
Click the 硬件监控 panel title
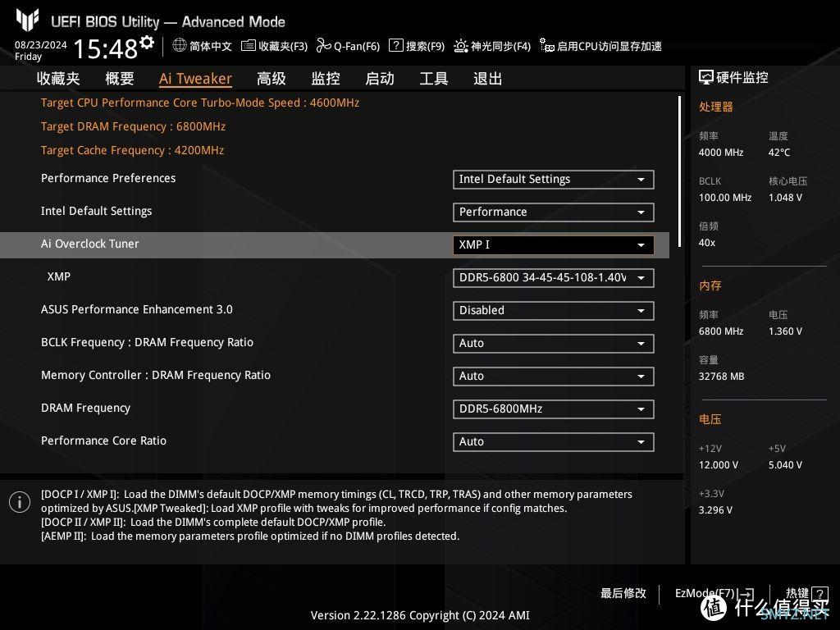point(742,78)
